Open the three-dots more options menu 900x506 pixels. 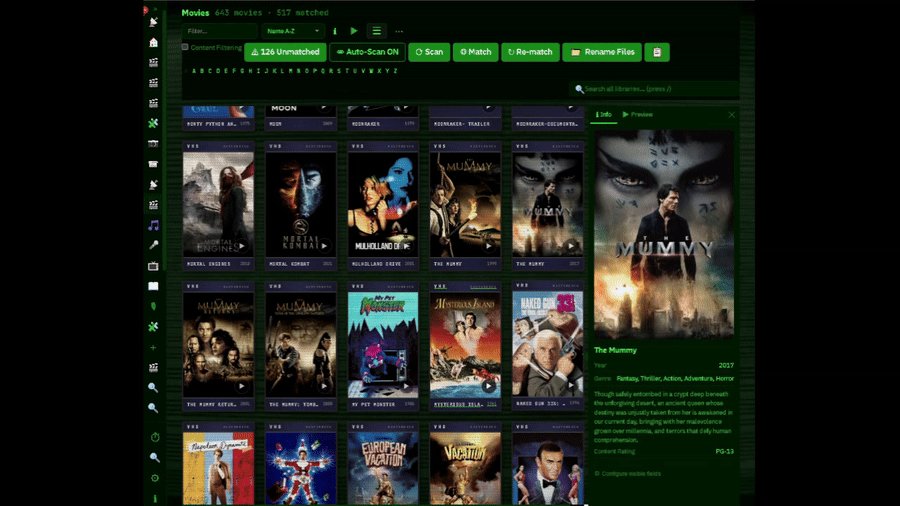click(x=399, y=31)
